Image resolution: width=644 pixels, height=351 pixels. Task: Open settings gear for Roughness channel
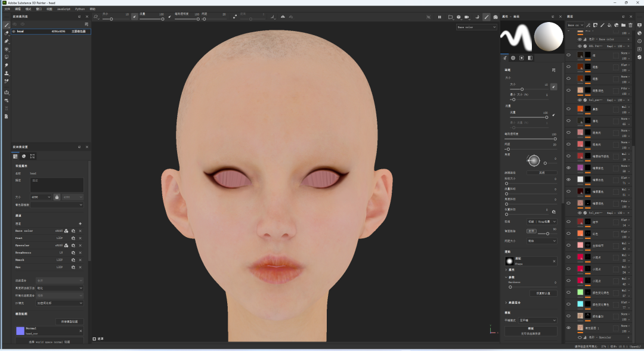(73, 253)
